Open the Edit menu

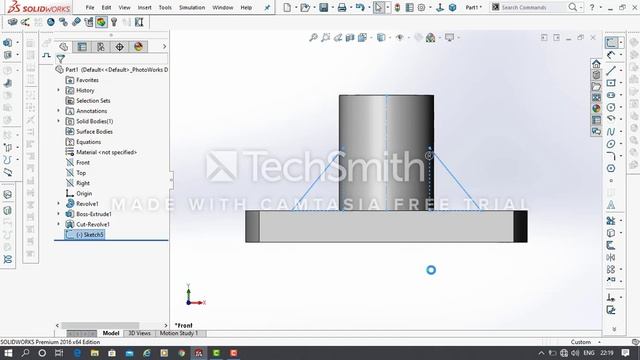[107, 7]
